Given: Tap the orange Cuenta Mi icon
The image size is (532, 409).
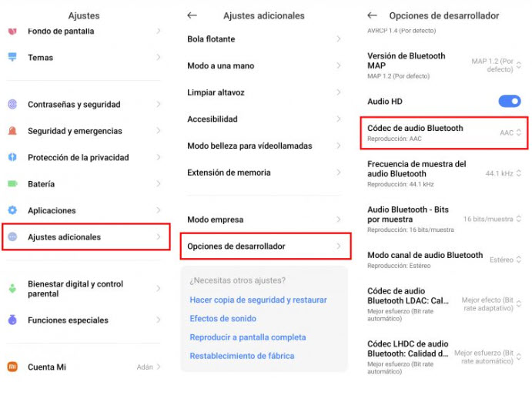Looking at the screenshot, I should pyautogui.click(x=12, y=367).
